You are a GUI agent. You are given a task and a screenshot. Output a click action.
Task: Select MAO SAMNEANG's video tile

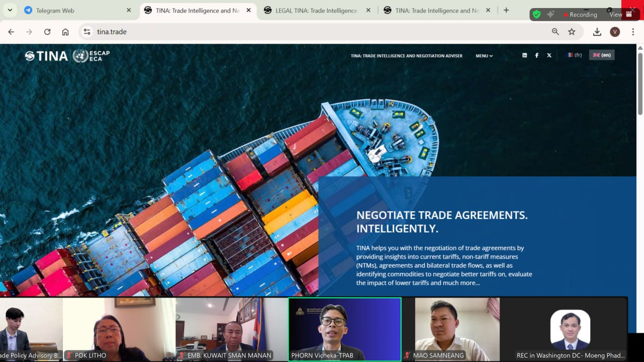(457, 329)
